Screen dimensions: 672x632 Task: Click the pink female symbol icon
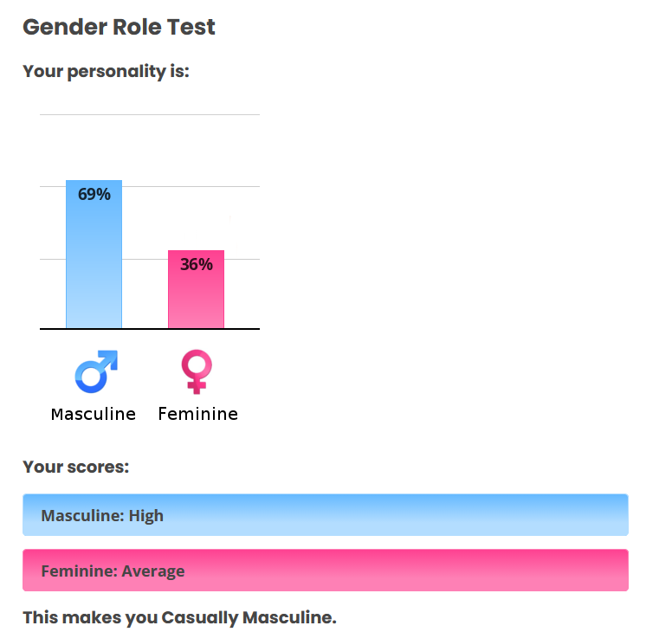tap(197, 371)
